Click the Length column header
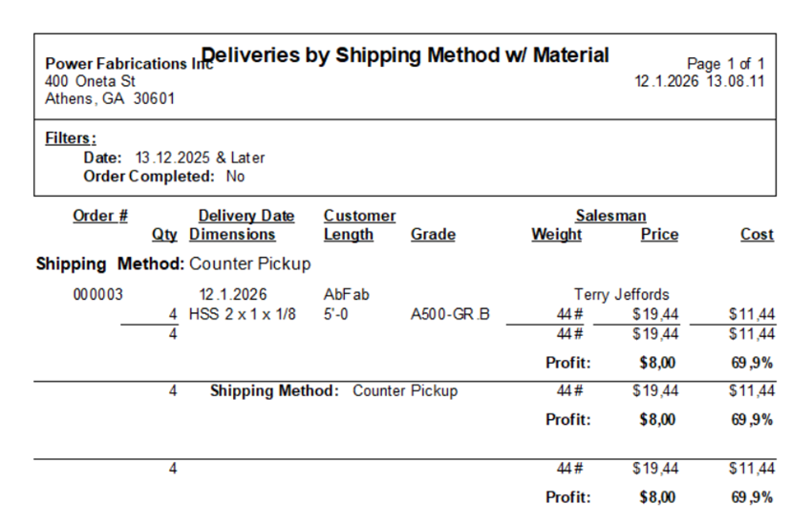Screen dimensions: 812x525 (348, 234)
